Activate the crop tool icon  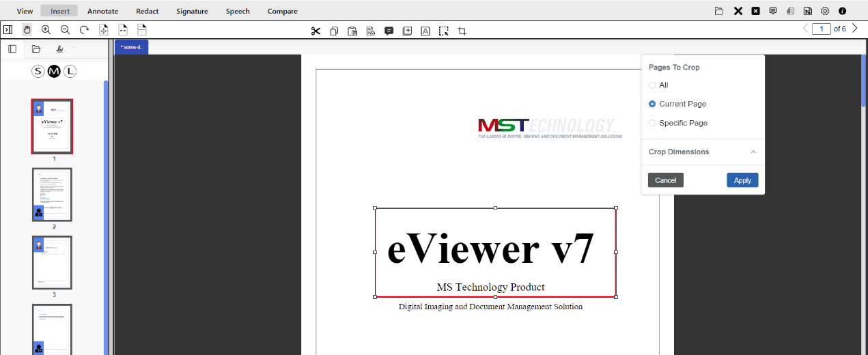point(462,31)
